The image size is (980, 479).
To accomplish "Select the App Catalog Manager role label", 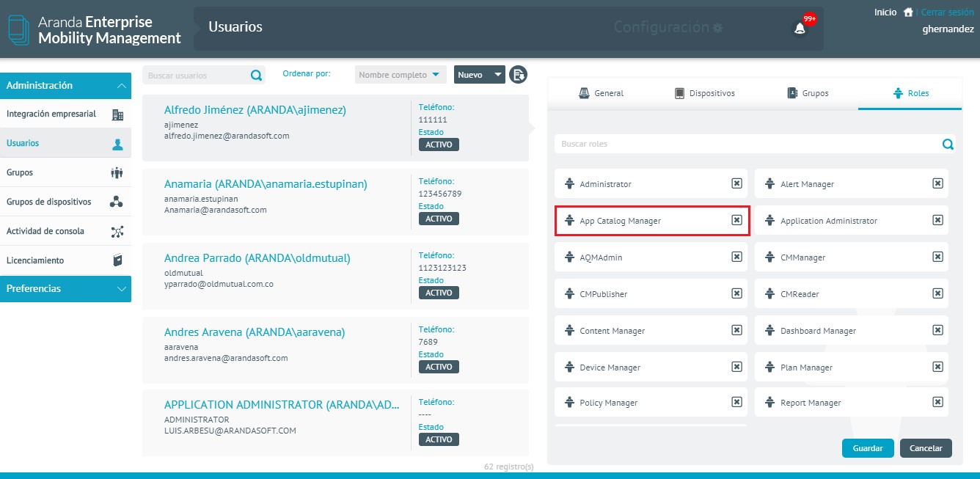I will [620, 221].
